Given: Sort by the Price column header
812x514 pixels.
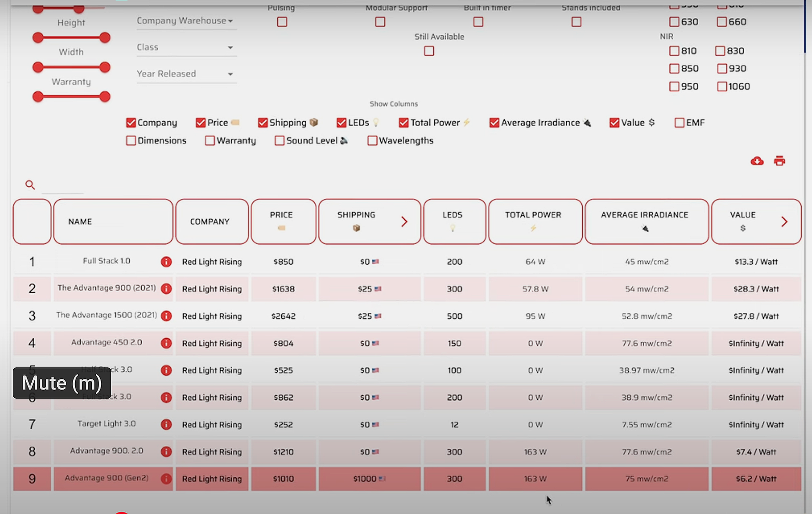Looking at the screenshot, I should point(283,221).
